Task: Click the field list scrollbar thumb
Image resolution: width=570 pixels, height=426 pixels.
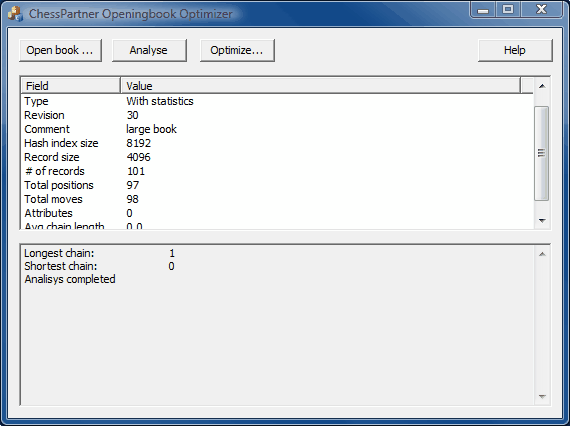Action: pos(542,153)
